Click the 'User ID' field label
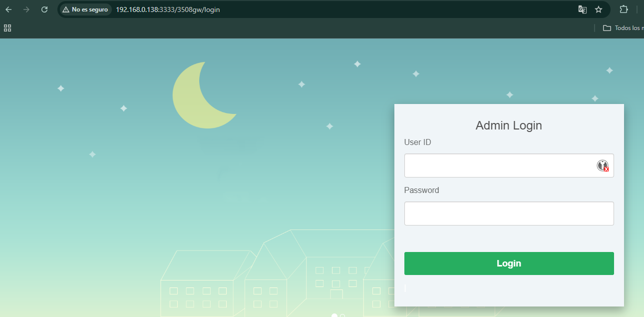 [417, 142]
